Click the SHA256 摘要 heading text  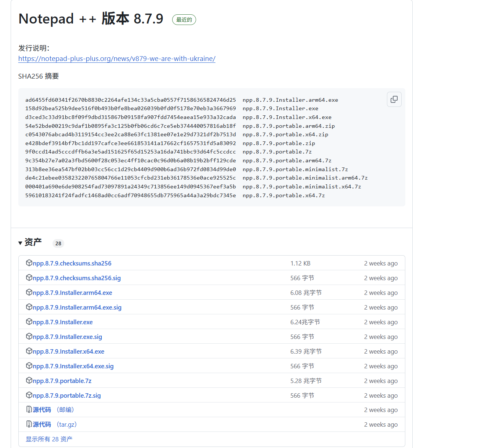(39, 76)
